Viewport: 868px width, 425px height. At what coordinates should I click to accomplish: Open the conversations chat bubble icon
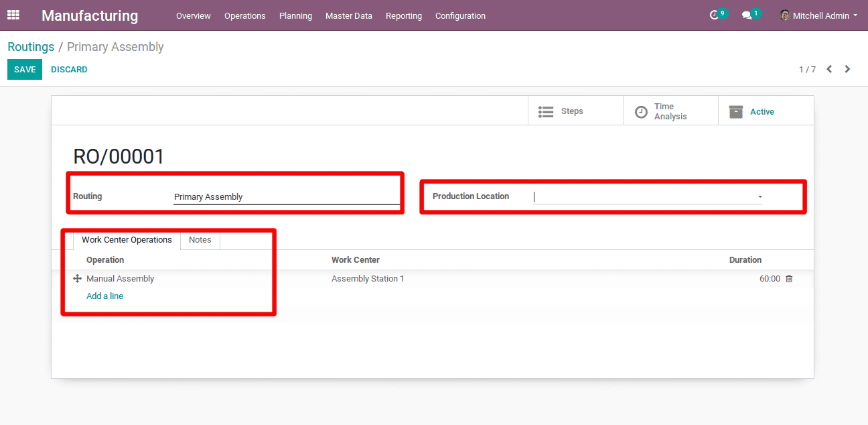pos(747,15)
